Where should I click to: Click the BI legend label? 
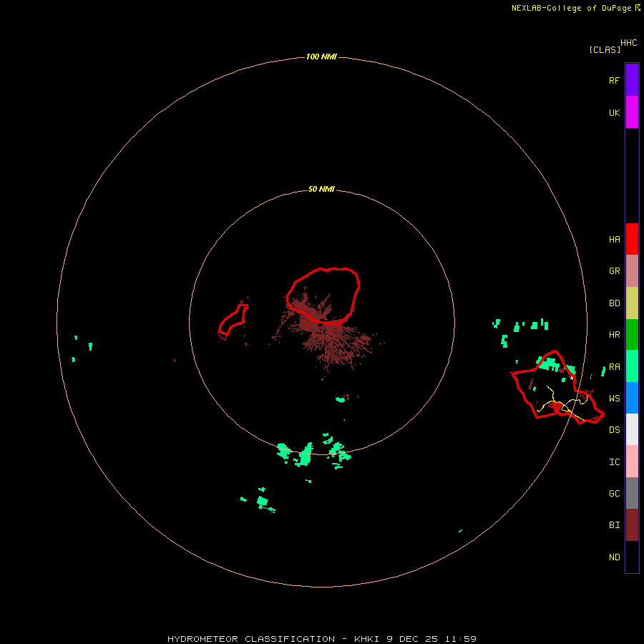pyautogui.click(x=614, y=525)
